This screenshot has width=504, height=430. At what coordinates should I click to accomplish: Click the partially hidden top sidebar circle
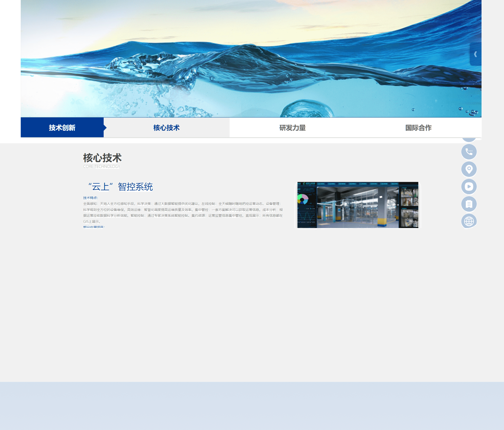[469, 140]
